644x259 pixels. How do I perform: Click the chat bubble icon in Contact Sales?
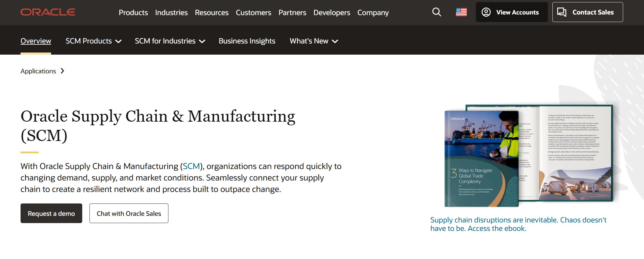tap(562, 12)
